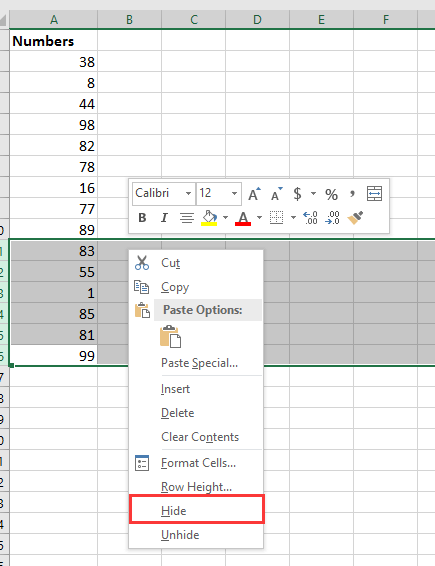The height and width of the screenshot is (566, 435).
Task: Toggle Italic in the mini toolbar
Action: [x=164, y=218]
